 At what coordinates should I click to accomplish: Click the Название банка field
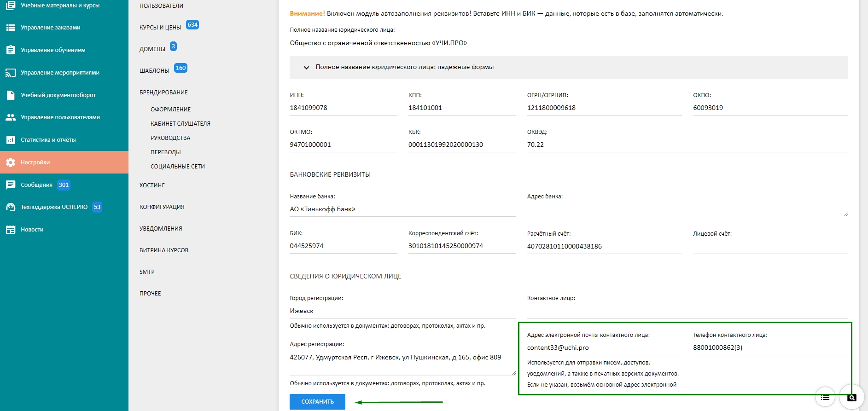pos(402,209)
